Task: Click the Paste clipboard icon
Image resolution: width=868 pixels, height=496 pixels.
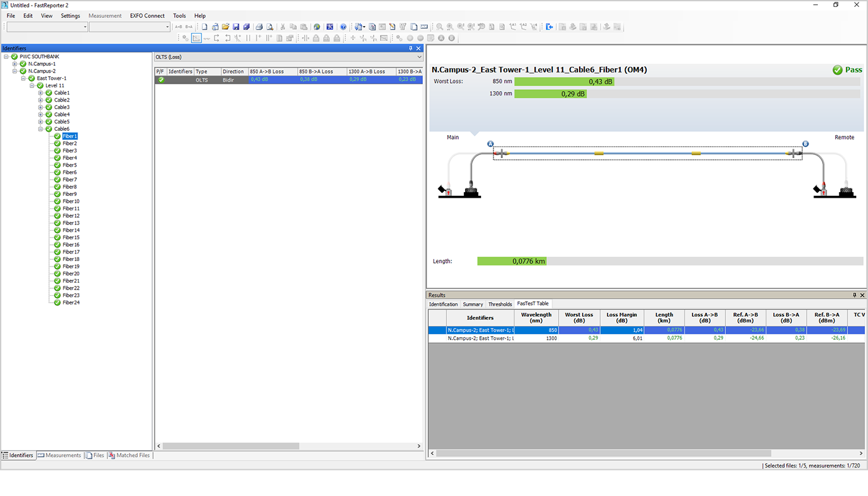Action: (x=304, y=27)
